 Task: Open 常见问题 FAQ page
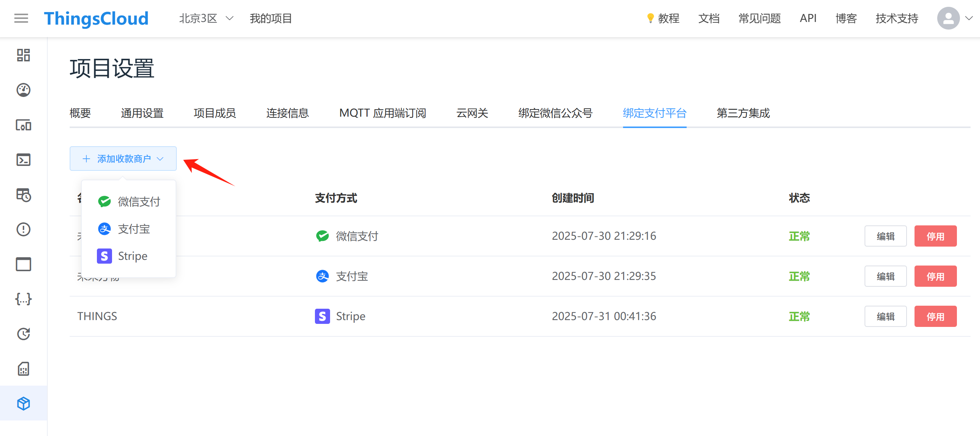click(x=759, y=18)
